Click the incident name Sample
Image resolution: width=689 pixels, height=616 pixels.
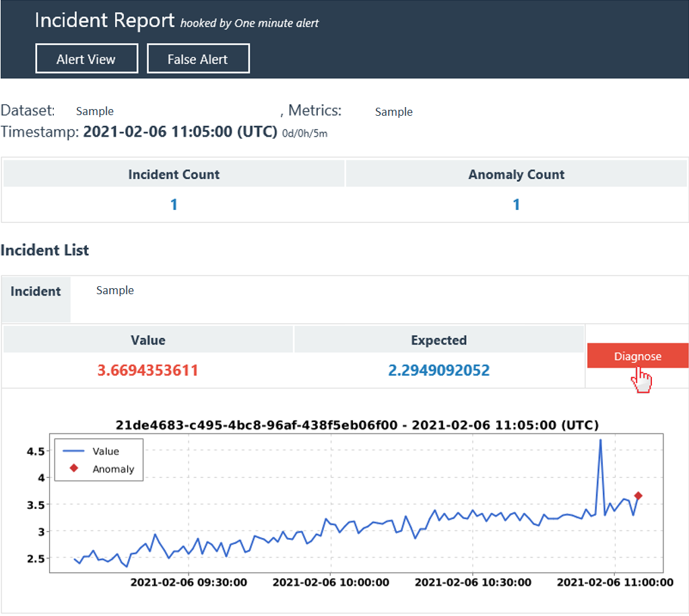click(x=115, y=290)
